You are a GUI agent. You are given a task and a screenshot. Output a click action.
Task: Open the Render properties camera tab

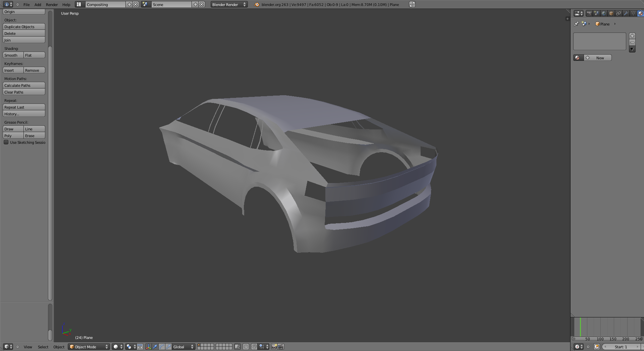[589, 13]
